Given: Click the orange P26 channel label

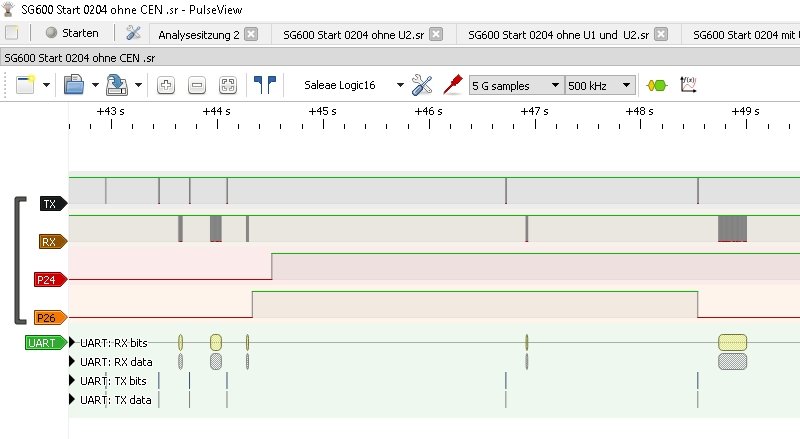Looking at the screenshot, I should pos(49,318).
